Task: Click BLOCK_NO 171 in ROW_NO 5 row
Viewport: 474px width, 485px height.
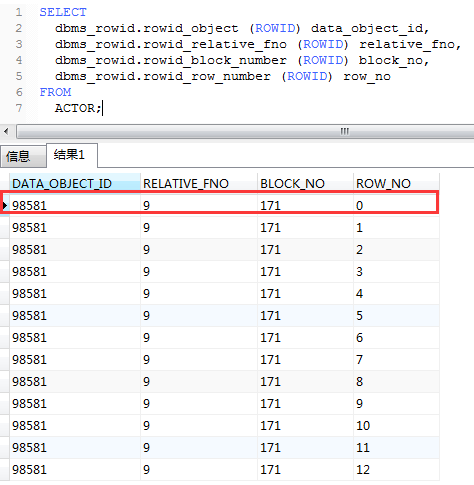Action: pyautogui.click(x=305, y=316)
